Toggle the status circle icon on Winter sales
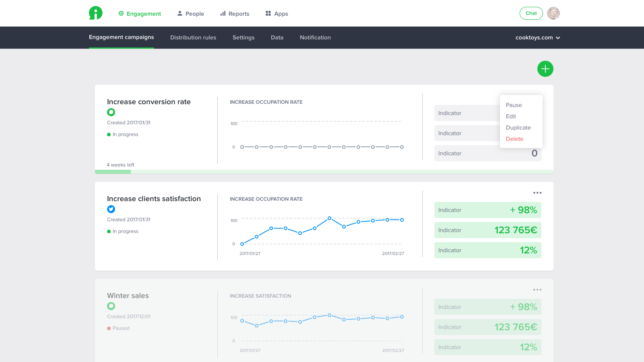The height and width of the screenshot is (362, 644). pos(111,306)
